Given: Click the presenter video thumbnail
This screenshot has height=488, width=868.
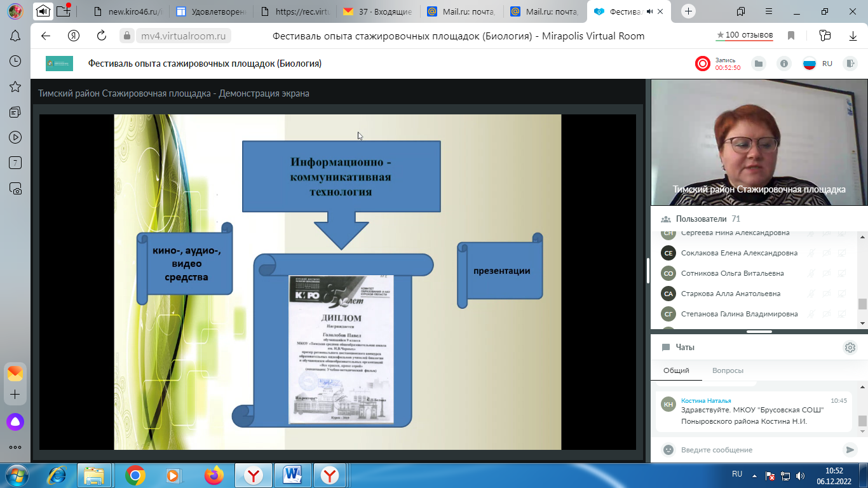Looking at the screenshot, I should click(x=759, y=143).
